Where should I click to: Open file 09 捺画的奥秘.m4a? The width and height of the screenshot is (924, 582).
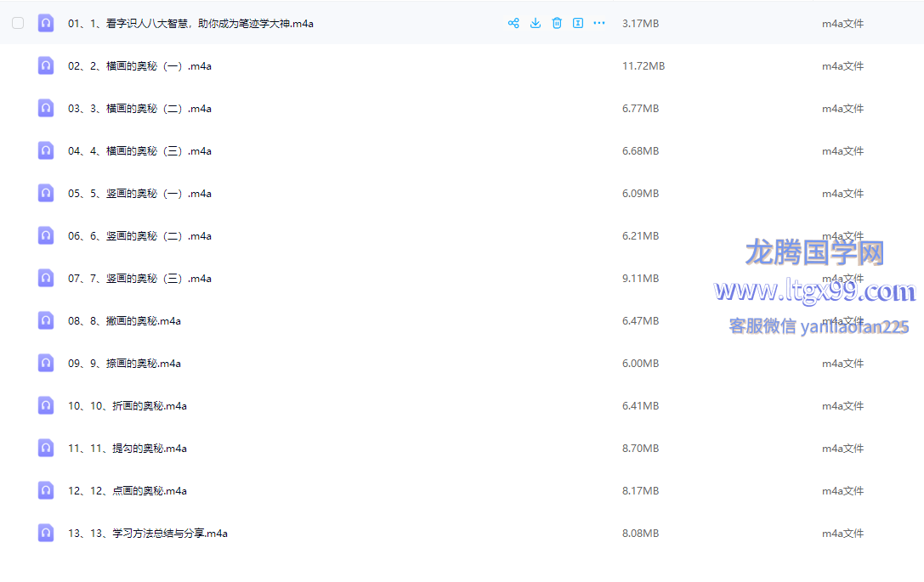click(124, 364)
